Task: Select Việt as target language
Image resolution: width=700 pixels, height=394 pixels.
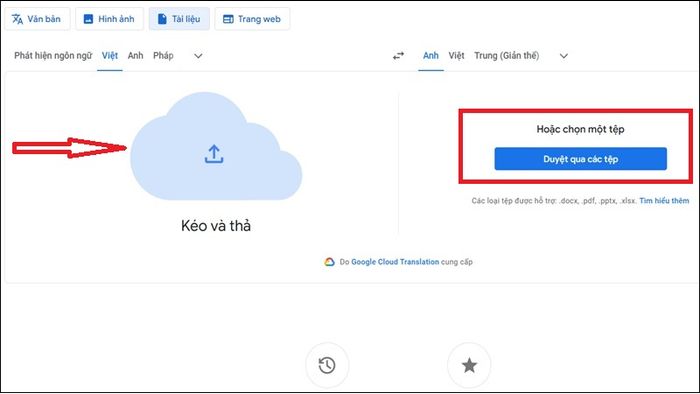Action: coord(456,56)
